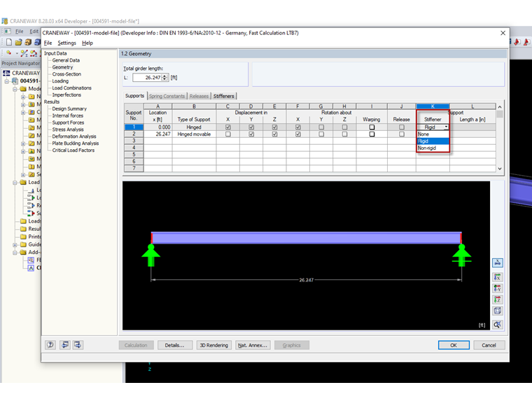Click the supports table scroll-down arrow
Image resolution: width=532 pixels, height=399 pixels.
(x=500, y=169)
